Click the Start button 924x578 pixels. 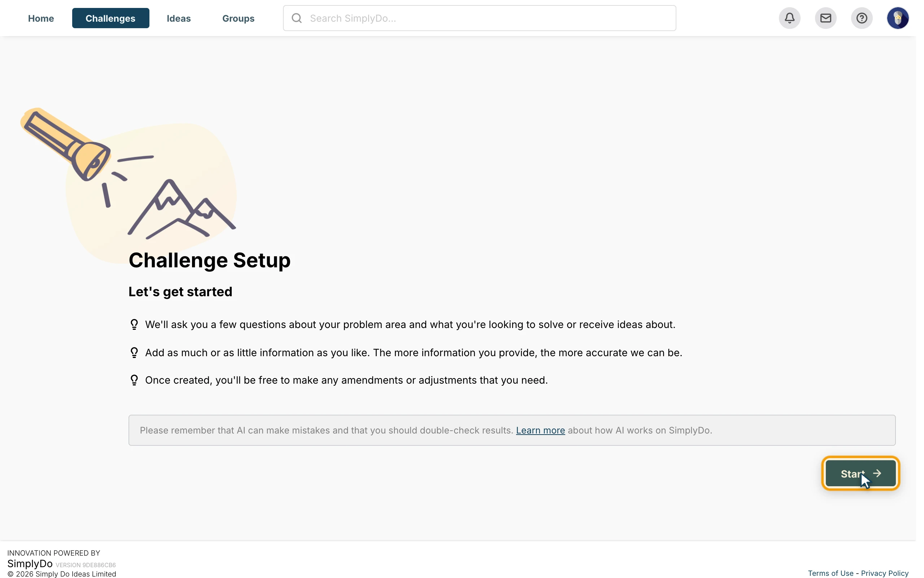860,473
